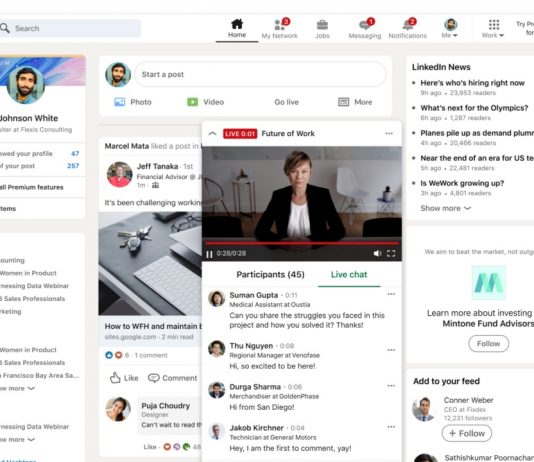Image resolution: width=534 pixels, height=462 pixels.
Task: Seek on the red video progress bar
Action: (302, 243)
